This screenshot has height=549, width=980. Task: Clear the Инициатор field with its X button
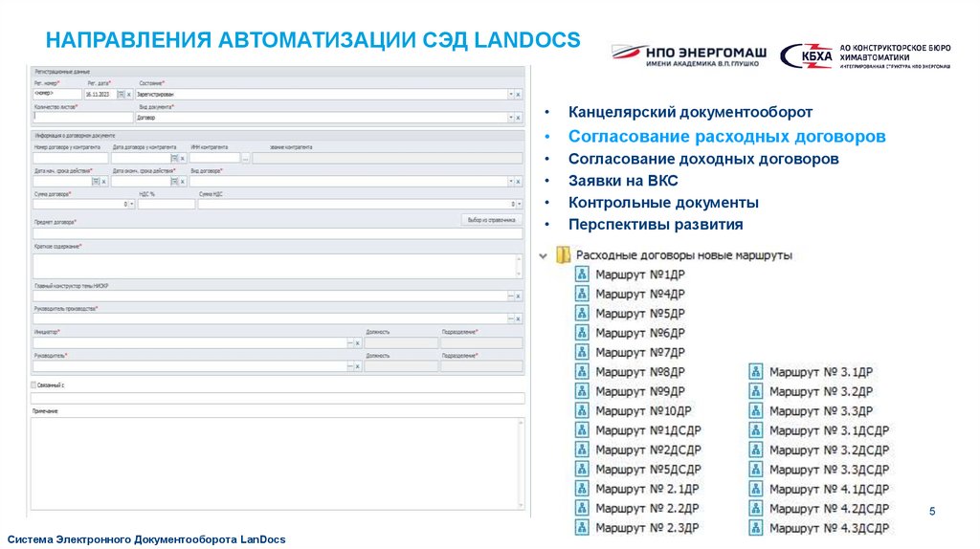pos(357,342)
